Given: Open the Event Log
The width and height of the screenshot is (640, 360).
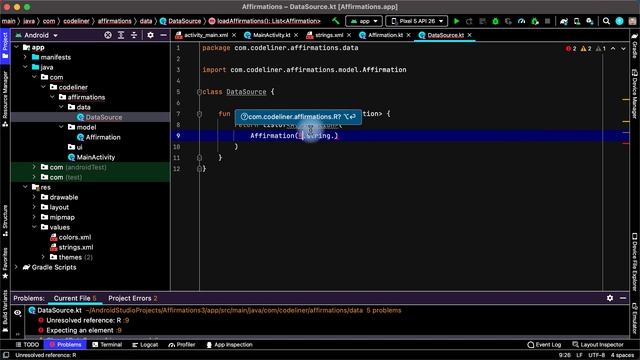Looking at the screenshot, I should (544, 344).
